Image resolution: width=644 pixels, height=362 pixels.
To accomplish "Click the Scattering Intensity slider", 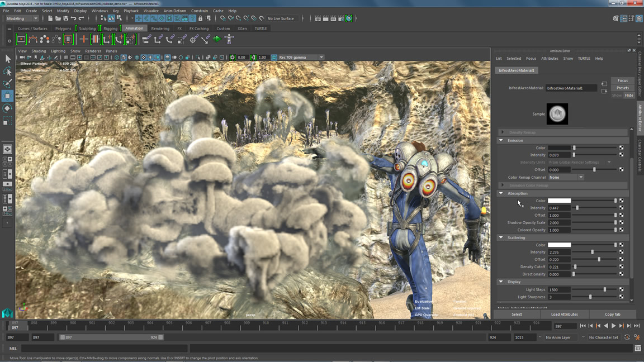I will coord(595,252).
